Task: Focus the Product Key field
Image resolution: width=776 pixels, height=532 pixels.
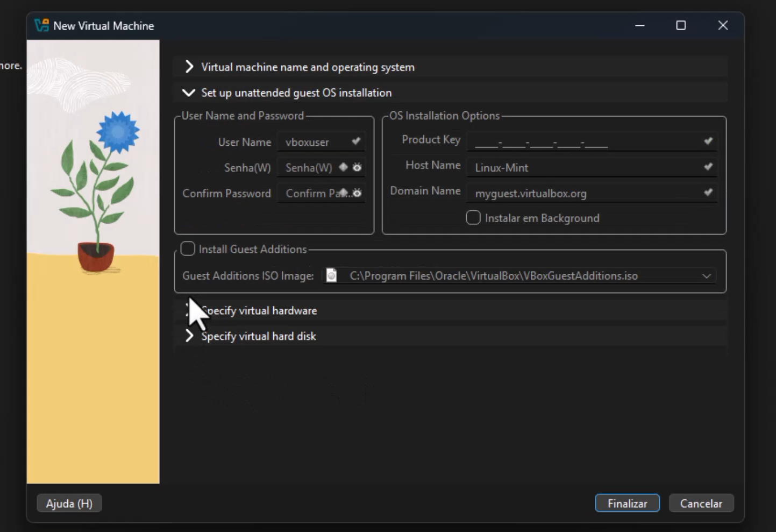Action: point(592,141)
